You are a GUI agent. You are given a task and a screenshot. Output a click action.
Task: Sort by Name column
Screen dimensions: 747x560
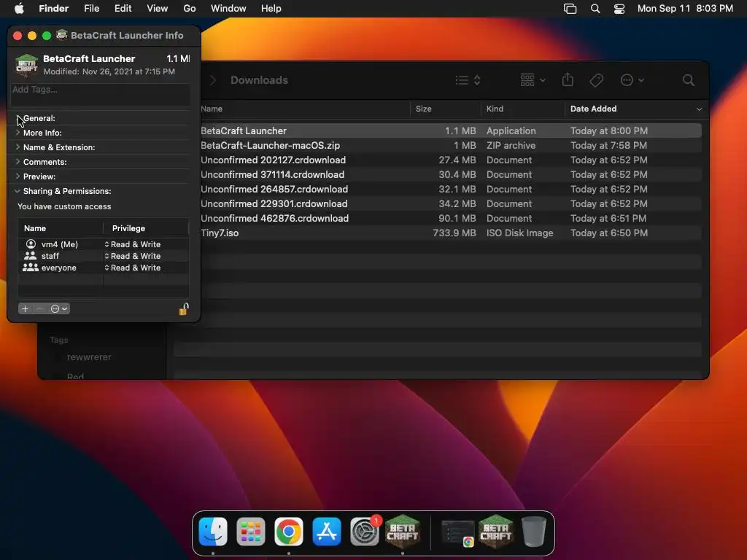tap(305, 109)
